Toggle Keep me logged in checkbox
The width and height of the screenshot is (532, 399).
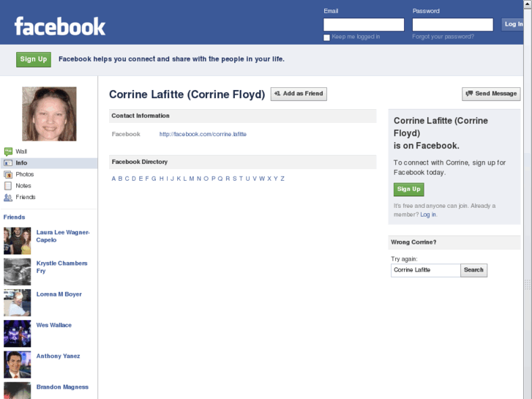[326, 37]
